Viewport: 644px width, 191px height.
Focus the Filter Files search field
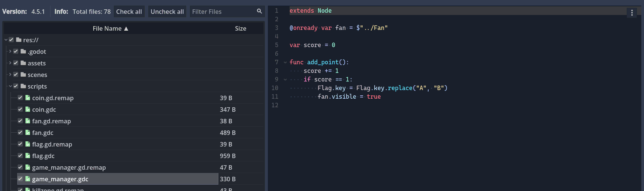(223, 12)
